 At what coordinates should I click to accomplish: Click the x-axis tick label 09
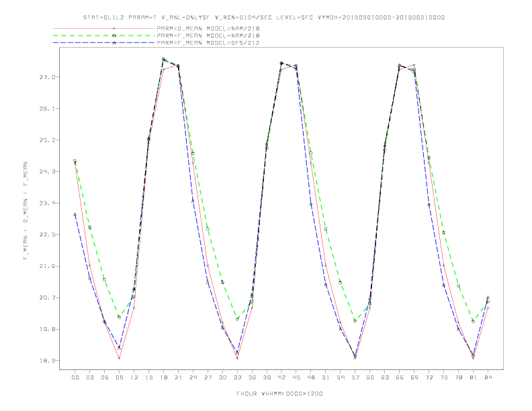(120, 377)
